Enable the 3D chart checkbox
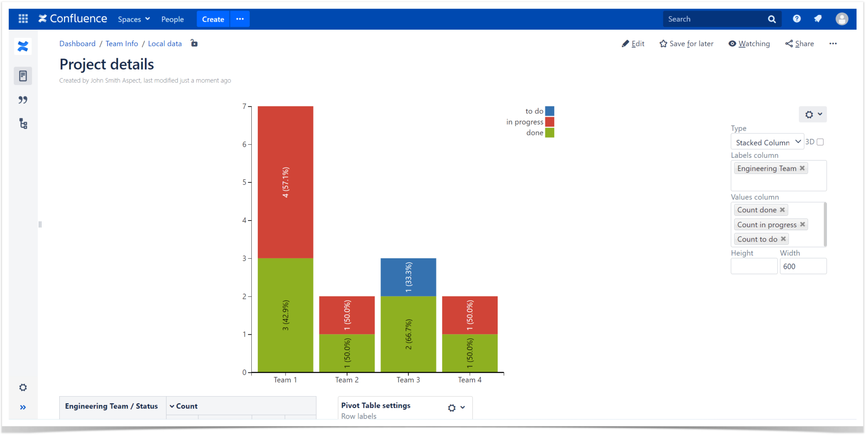This screenshot has height=436, width=868. [821, 141]
